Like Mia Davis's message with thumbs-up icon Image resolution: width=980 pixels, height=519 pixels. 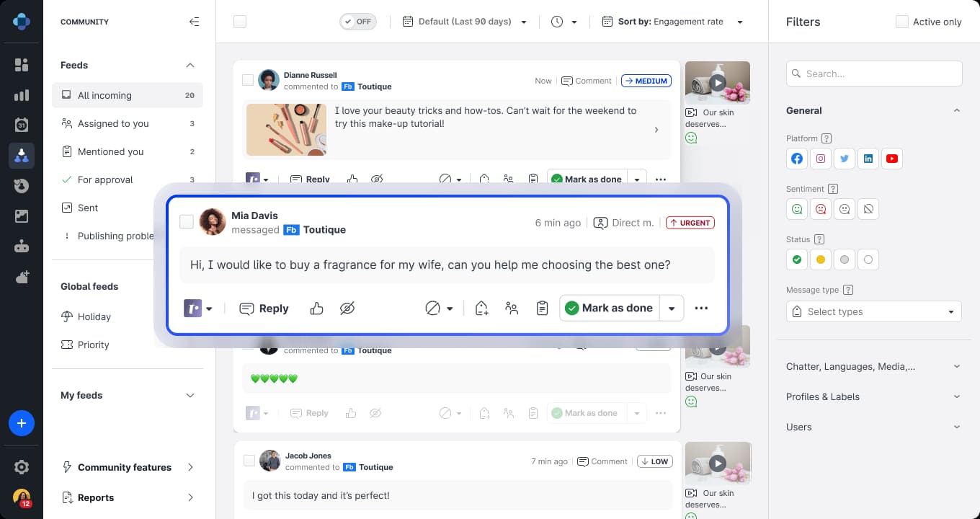pos(317,308)
